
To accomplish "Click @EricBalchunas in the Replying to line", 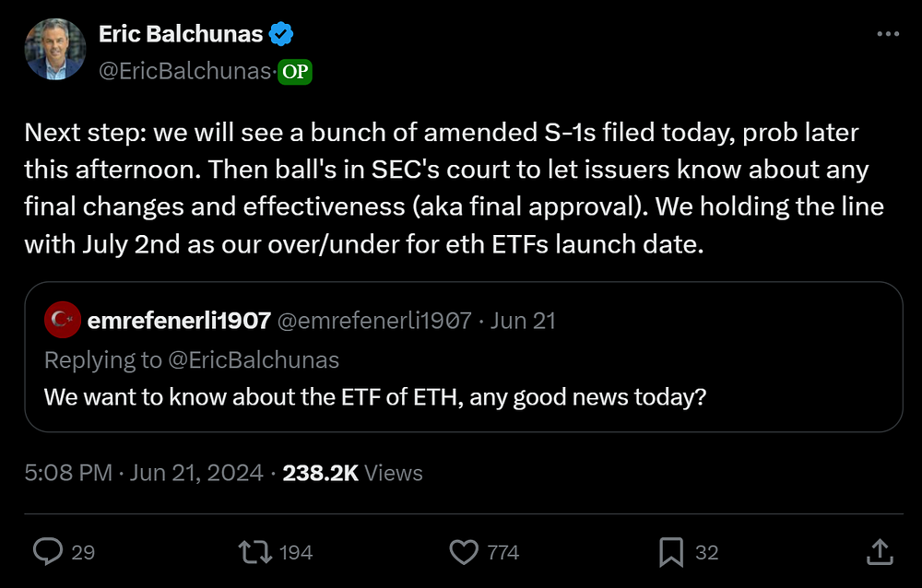I will click(x=254, y=359).
